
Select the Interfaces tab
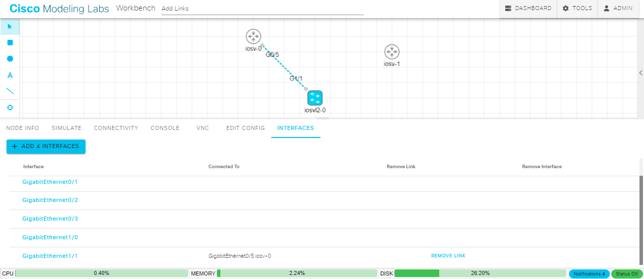coord(296,128)
